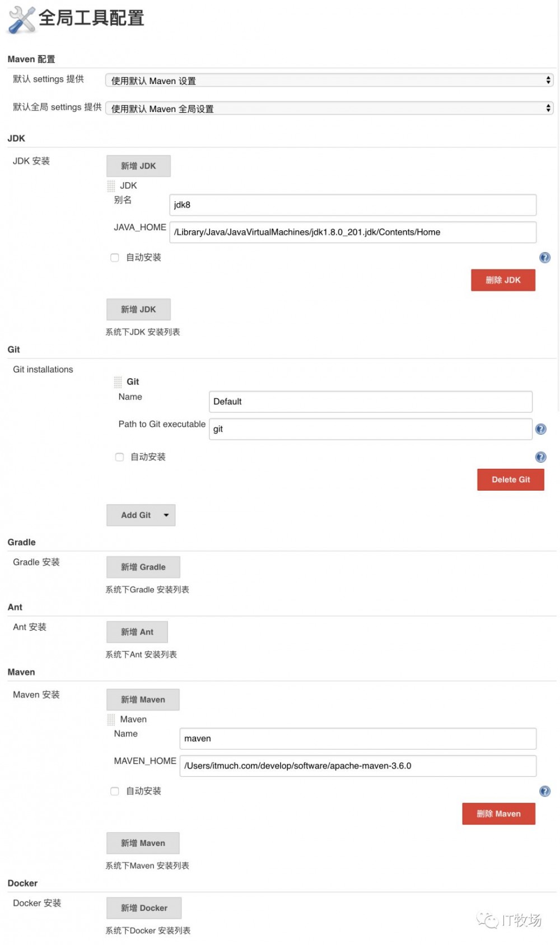The image size is (560, 945).
Task: Click JDK 安装 label
Action: click(31, 161)
